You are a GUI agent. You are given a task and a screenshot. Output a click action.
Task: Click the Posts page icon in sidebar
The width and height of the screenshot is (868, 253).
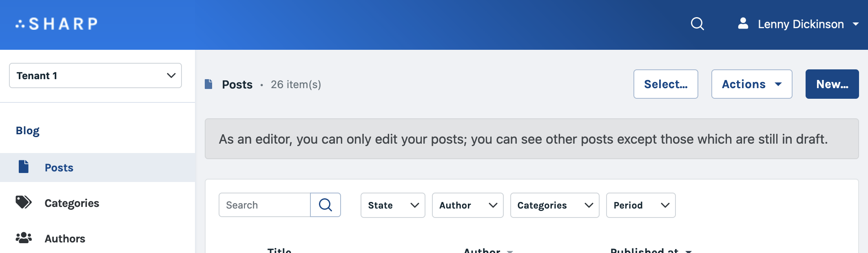pyautogui.click(x=24, y=167)
